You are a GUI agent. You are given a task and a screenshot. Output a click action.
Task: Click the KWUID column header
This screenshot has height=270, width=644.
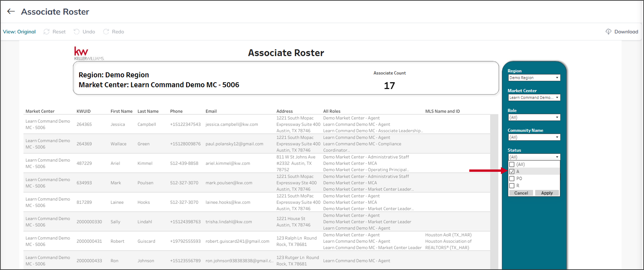tap(84, 111)
